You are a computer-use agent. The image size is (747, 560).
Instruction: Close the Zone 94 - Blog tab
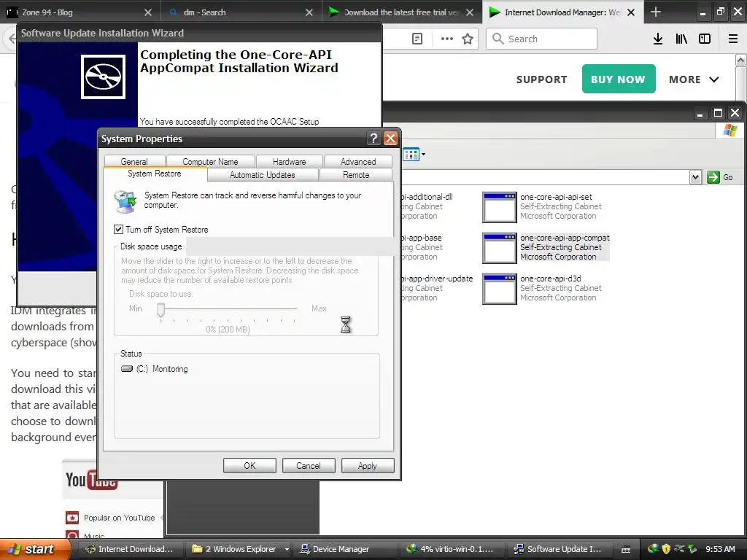click(148, 12)
